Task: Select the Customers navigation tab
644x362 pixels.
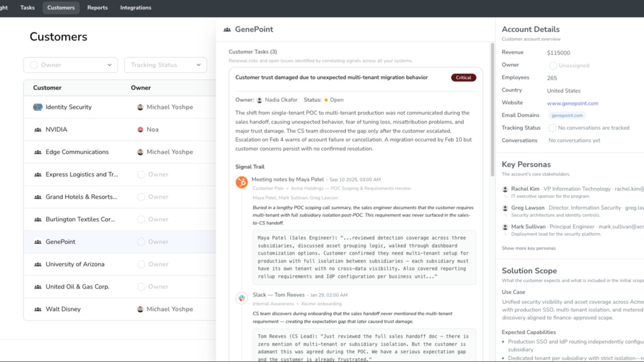Action: point(61,7)
